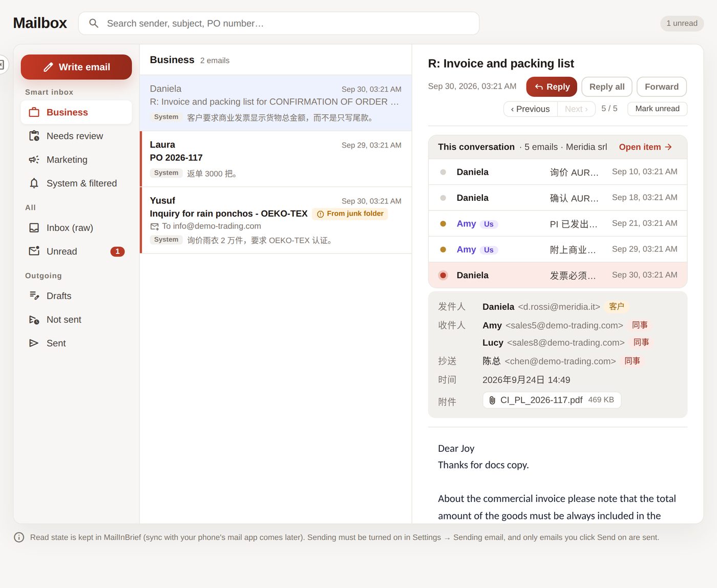Collapse the sidebar with the edge toggle
717x588 pixels.
[3, 65]
